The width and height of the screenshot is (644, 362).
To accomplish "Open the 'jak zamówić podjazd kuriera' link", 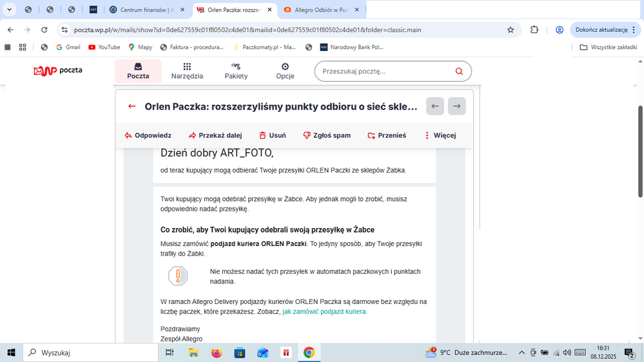I will [x=324, y=311].
